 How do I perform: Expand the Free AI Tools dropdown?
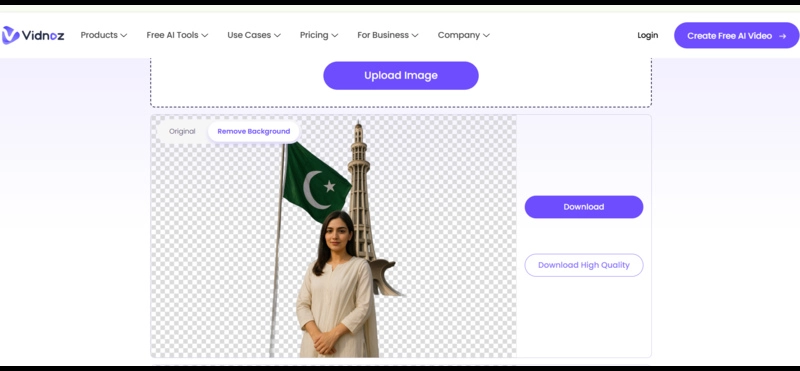(177, 35)
